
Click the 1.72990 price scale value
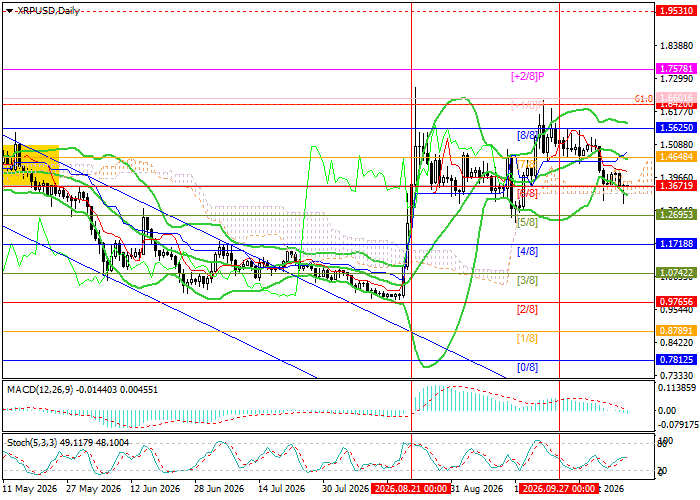coord(677,79)
